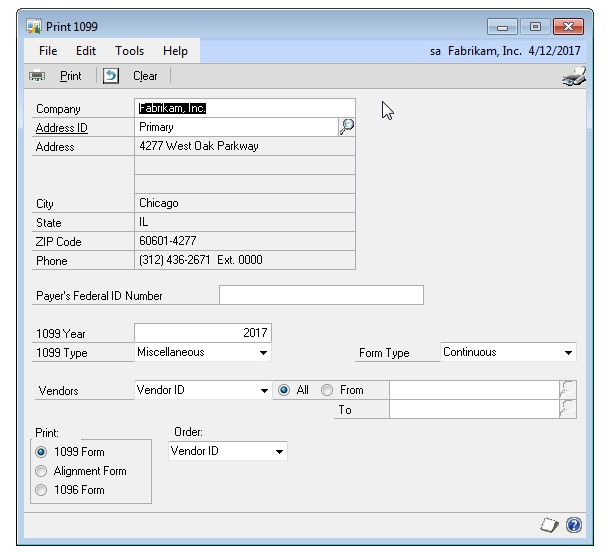This screenshot has width=606, height=552.
Task: Open the note icon in the status bar
Action: 549,525
